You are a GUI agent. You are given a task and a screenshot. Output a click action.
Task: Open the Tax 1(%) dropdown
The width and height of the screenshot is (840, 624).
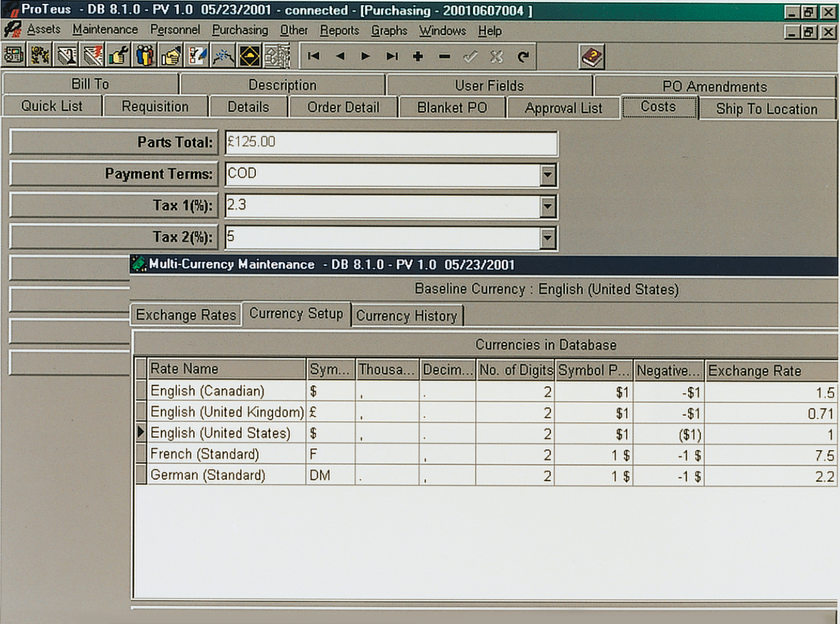coord(547,206)
